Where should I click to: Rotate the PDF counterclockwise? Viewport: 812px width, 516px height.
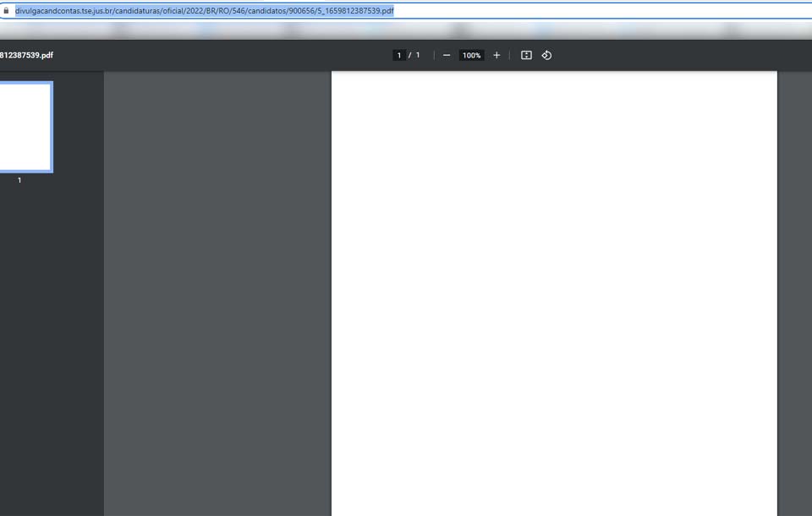pyautogui.click(x=546, y=55)
